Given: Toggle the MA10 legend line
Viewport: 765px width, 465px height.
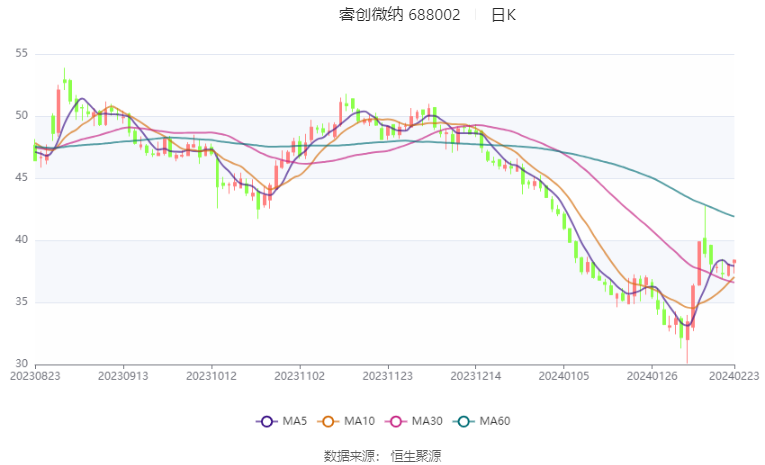Looking at the screenshot, I should (x=346, y=421).
